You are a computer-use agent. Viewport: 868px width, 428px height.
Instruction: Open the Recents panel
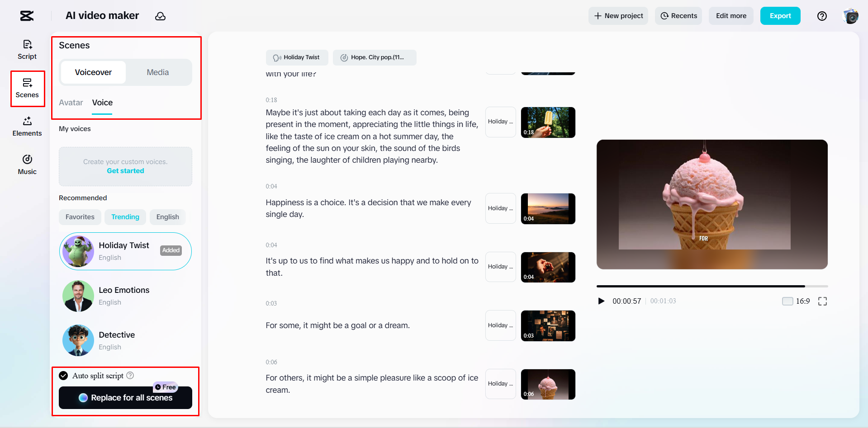678,16
